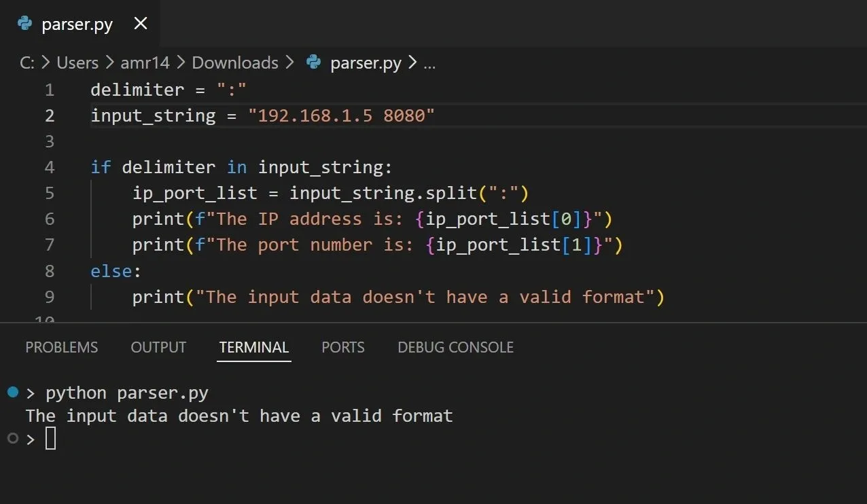Open the Downloads breadcrumb item
The height and width of the screenshot is (504, 867).
[x=235, y=62]
